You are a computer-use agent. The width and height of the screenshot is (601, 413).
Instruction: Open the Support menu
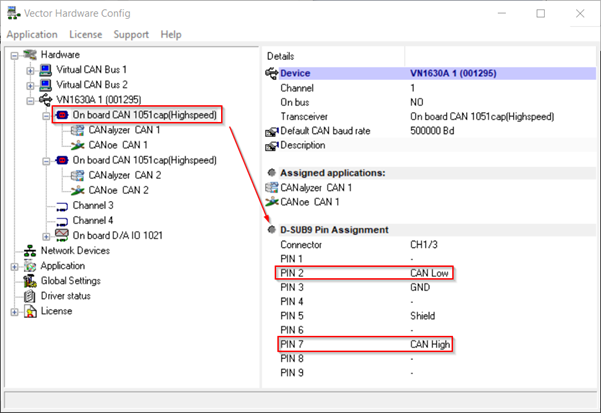pyautogui.click(x=131, y=34)
